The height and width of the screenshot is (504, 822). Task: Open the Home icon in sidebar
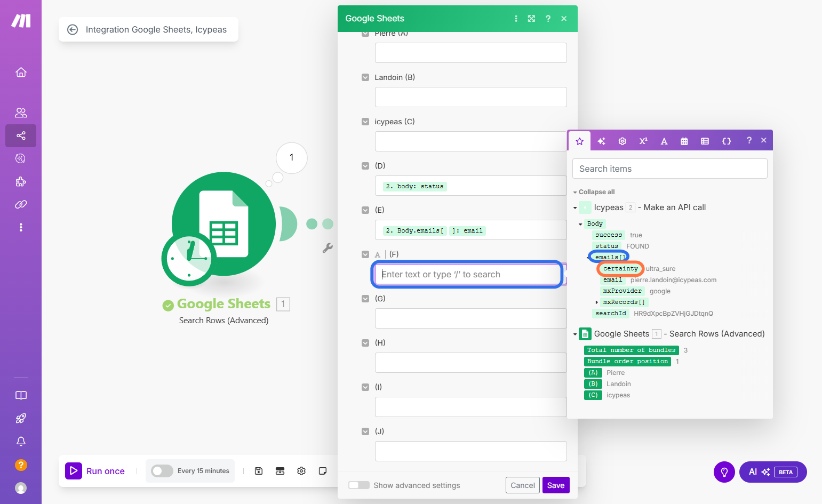[x=21, y=72]
